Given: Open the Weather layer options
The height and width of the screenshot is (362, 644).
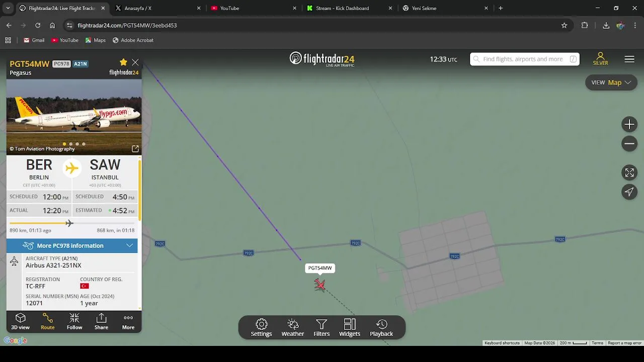Looking at the screenshot, I should tap(293, 328).
